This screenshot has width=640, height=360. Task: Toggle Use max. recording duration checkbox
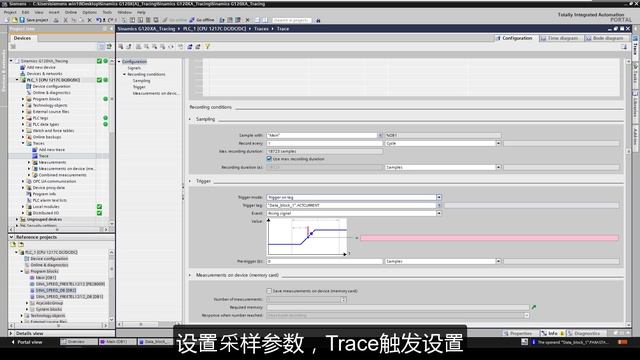coord(269,159)
